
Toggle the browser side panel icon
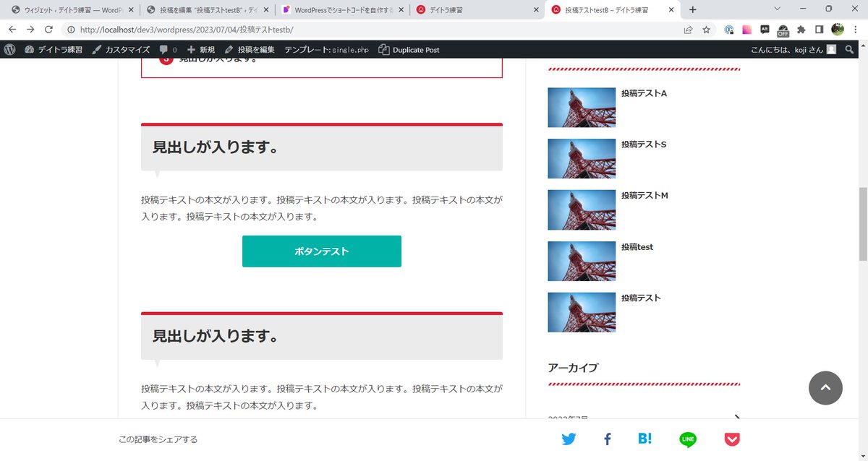click(820, 30)
